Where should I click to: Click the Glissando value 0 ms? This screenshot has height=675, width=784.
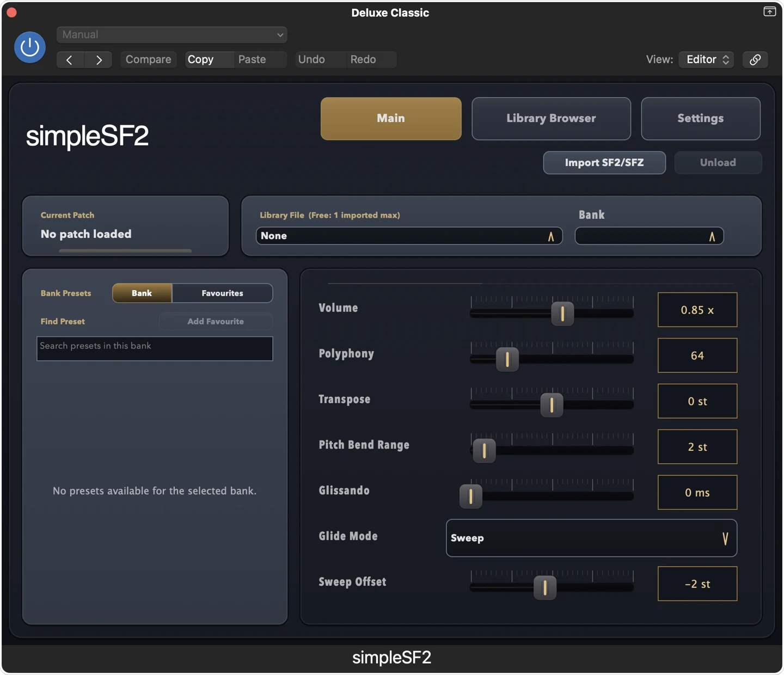point(697,493)
